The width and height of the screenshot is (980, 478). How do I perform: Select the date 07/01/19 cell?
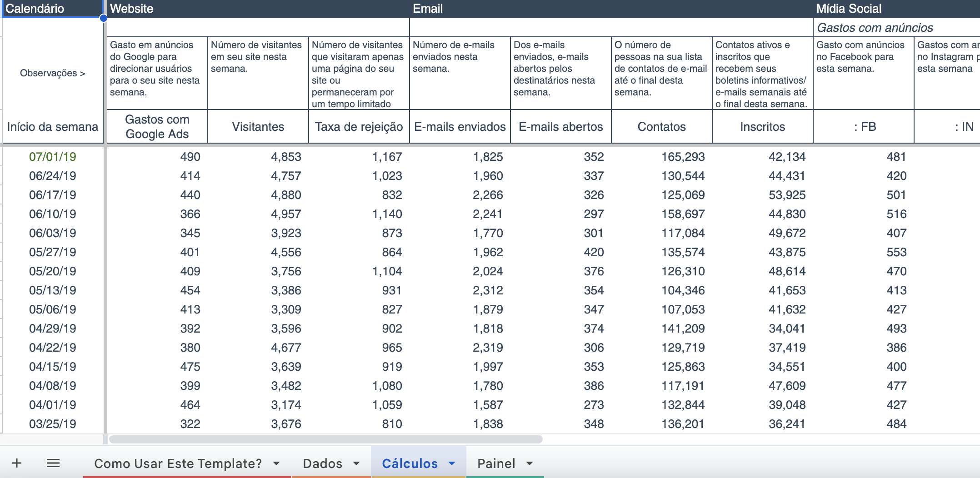[x=53, y=156]
